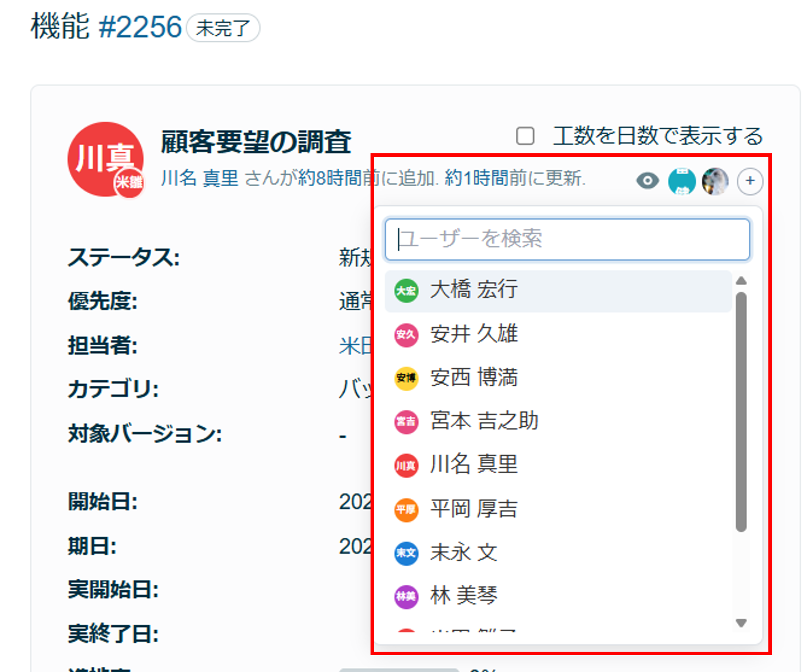The image size is (807, 672).
Task: Click the カテゴリ: label
Action: (x=113, y=389)
